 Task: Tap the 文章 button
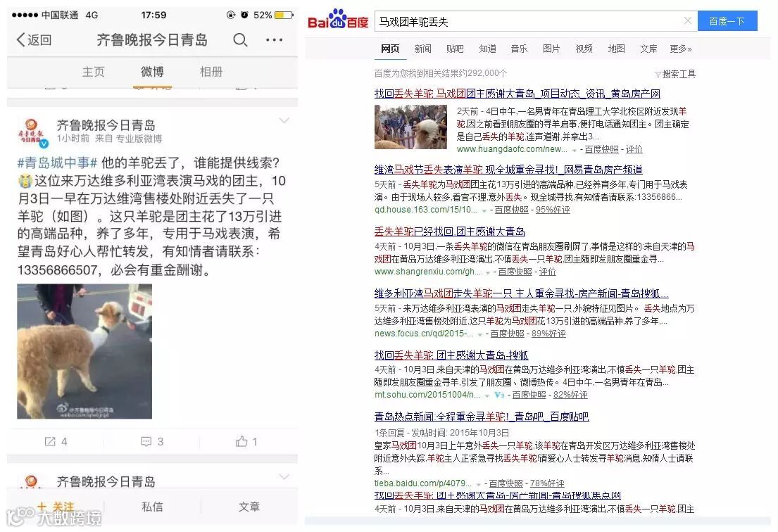click(249, 507)
